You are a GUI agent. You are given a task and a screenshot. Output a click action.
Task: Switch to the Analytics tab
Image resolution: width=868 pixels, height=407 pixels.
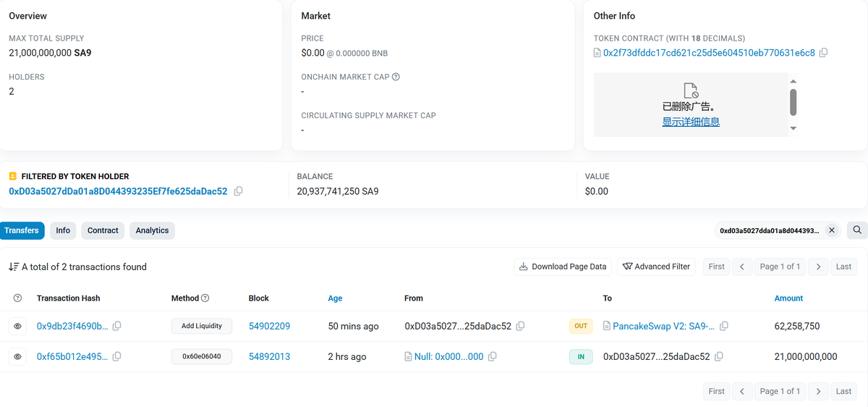152,230
